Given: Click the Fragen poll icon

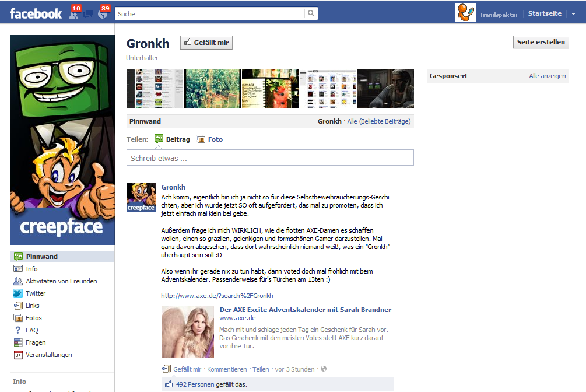Looking at the screenshot, I should click(x=18, y=342).
